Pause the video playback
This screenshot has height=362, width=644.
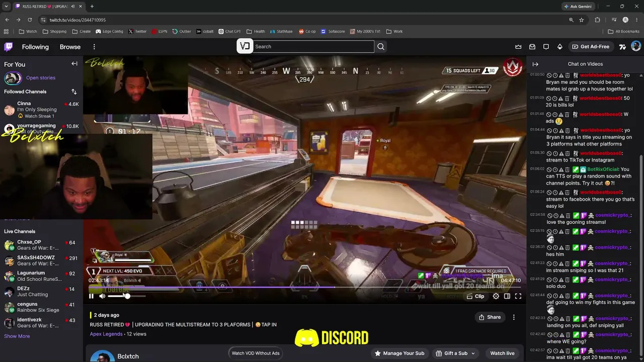pyautogui.click(x=91, y=296)
